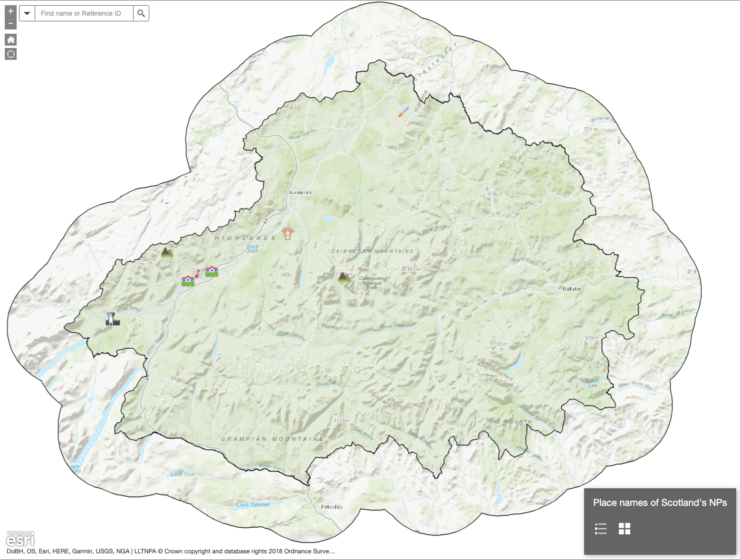The image size is (740, 560).
Task: Open the legend list icon
Action: pyautogui.click(x=601, y=529)
